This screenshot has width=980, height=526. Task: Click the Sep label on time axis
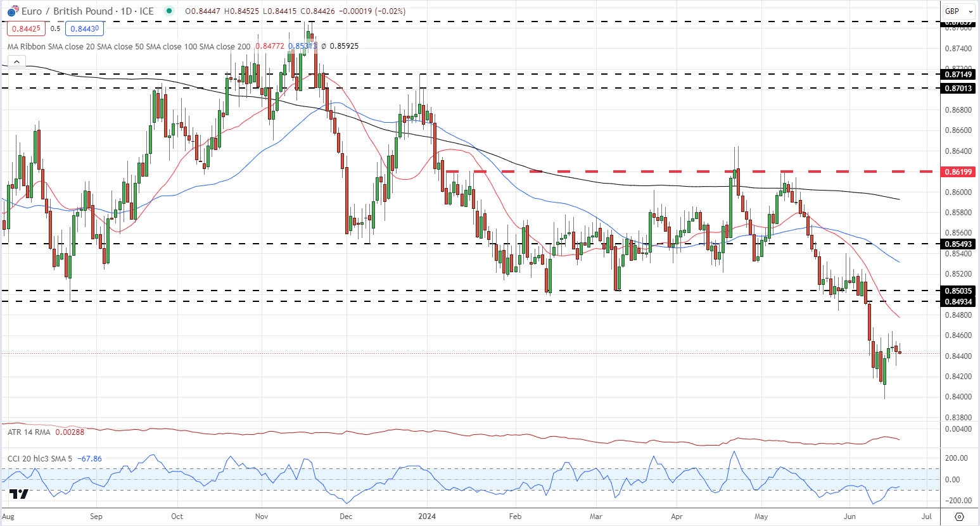(x=96, y=517)
